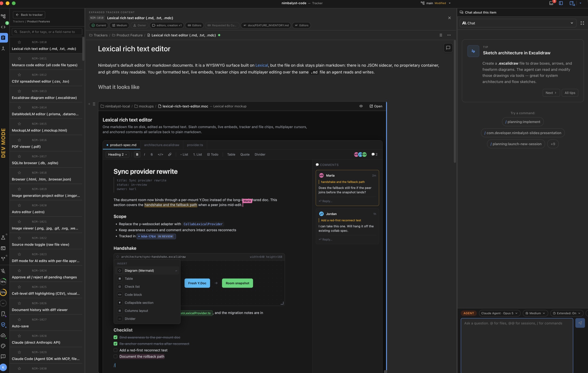The height and width of the screenshot is (373, 588).
Task: Toggle the eye preview icon on mockup embed
Action: tap(361, 106)
